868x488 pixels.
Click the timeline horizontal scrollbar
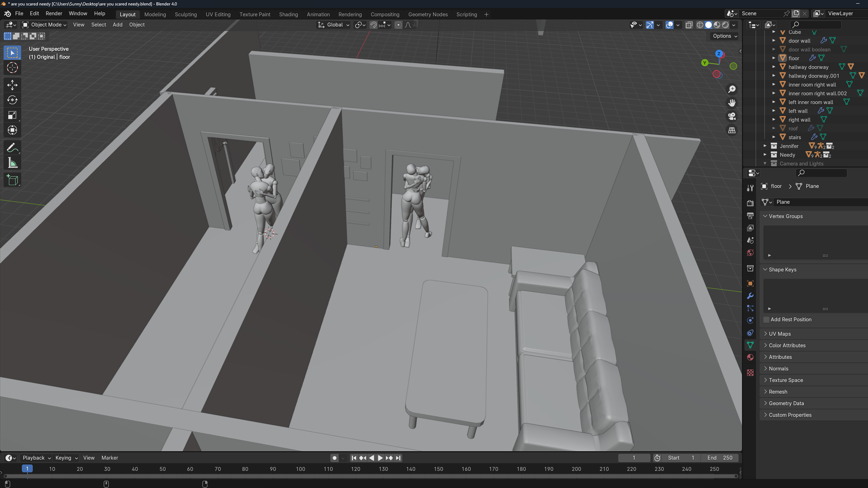pyautogui.click(x=370, y=476)
